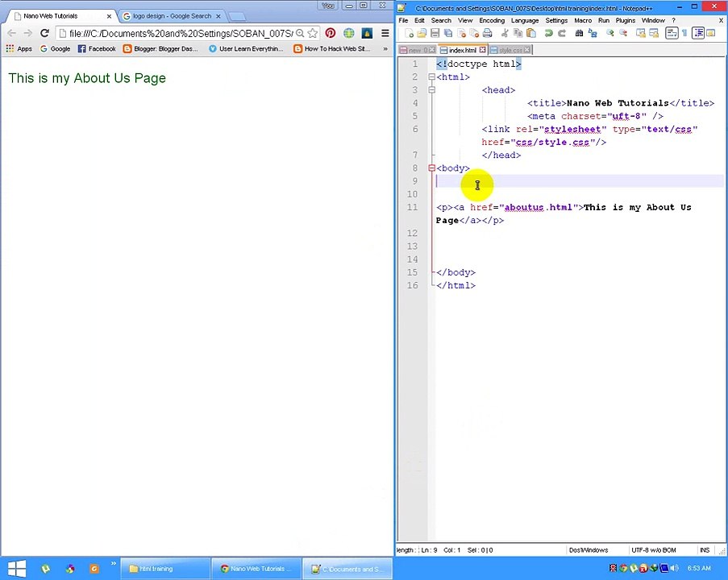Screen dimensions: 728x580
Task: Open Find with the binoculars icon
Action: (x=579, y=33)
